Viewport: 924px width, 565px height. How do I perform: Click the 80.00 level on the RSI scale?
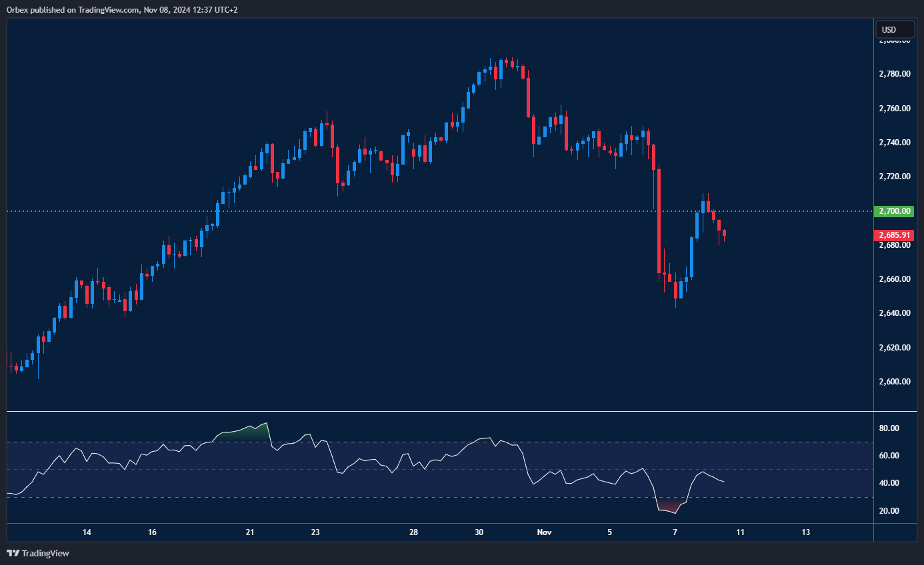click(x=889, y=428)
